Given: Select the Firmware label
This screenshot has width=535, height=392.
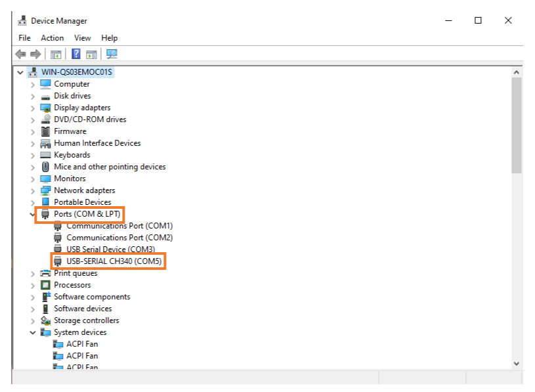Looking at the screenshot, I should pyautogui.click(x=70, y=131).
